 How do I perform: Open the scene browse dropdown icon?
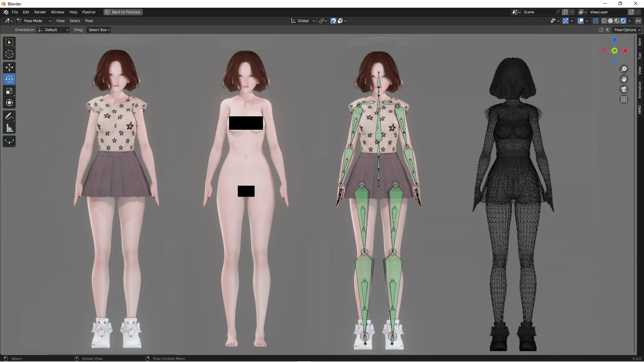pos(516,12)
